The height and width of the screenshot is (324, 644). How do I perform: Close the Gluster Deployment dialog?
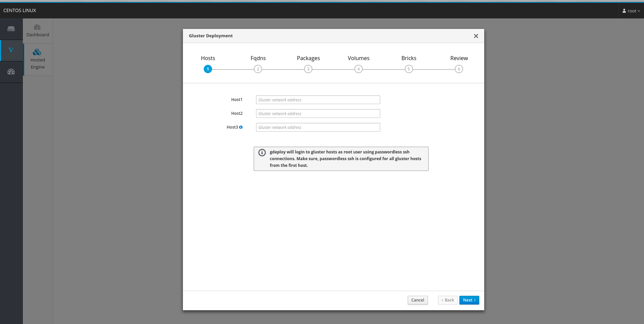click(x=476, y=36)
